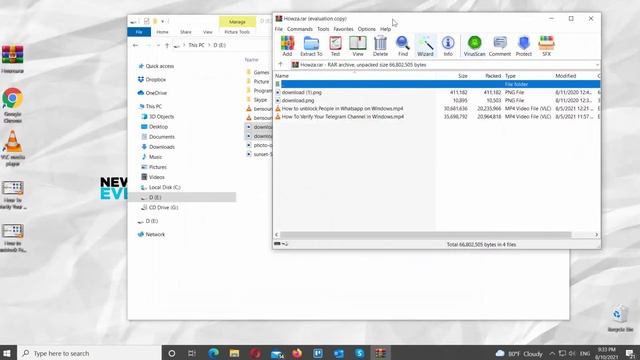Open the Windows Start menu
The height and width of the screenshot is (360, 640).
click(7, 353)
